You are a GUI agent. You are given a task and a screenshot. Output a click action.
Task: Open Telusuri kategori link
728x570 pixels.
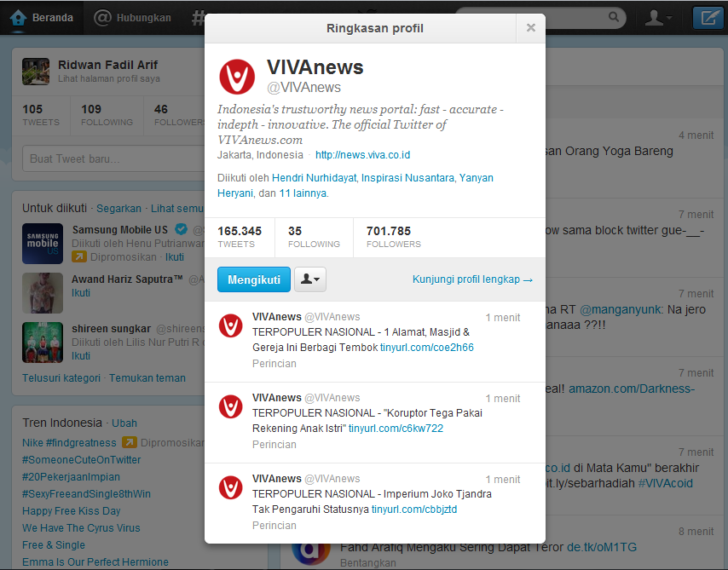pyautogui.click(x=61, y=377)
